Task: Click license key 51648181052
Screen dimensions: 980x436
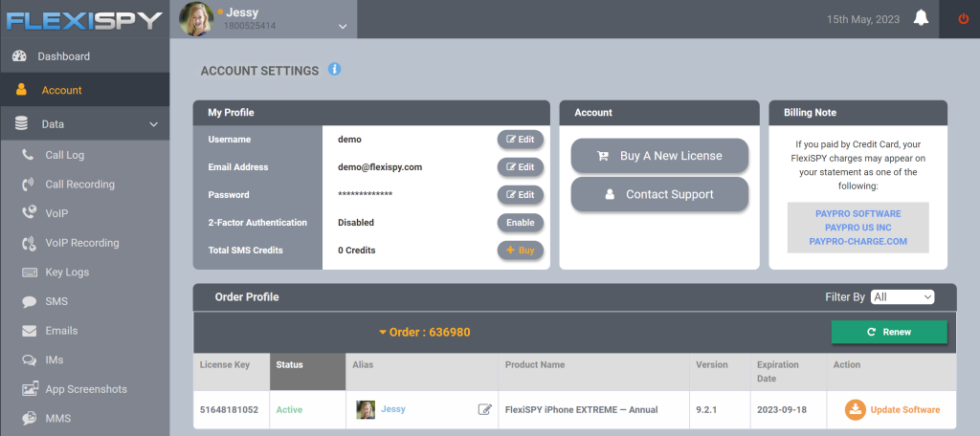Action: pos(228,410)
